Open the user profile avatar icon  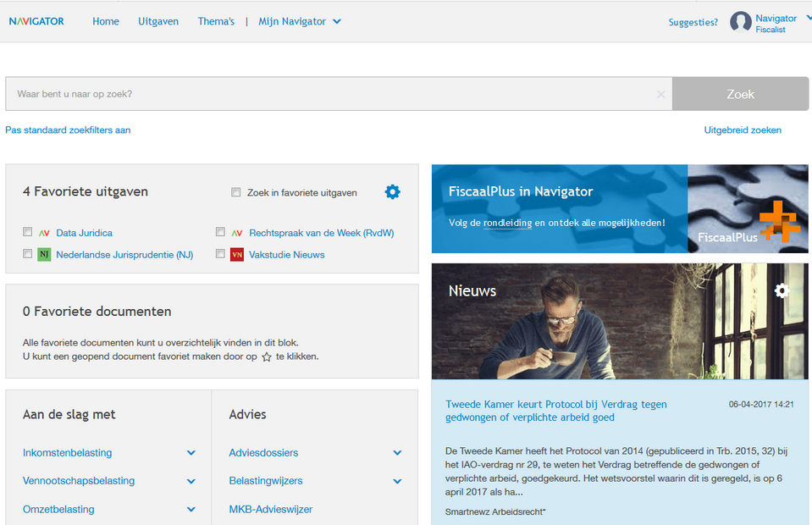(741, 22)
